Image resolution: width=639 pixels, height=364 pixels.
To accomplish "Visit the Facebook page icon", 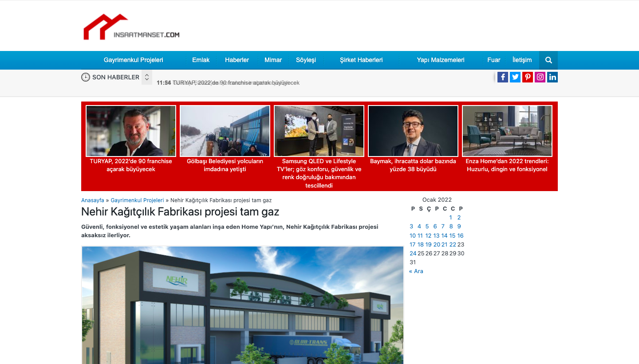I will pos(503,77).
